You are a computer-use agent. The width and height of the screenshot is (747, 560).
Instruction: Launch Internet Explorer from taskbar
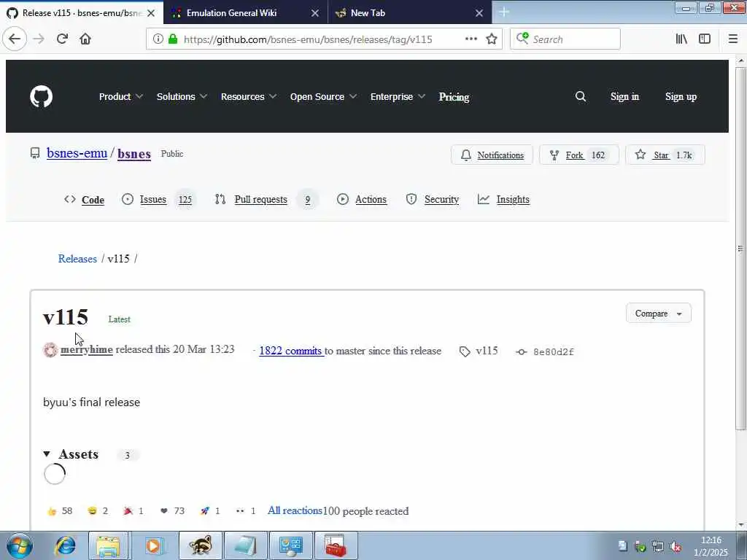pyautogui.click(x=65, y=545)
